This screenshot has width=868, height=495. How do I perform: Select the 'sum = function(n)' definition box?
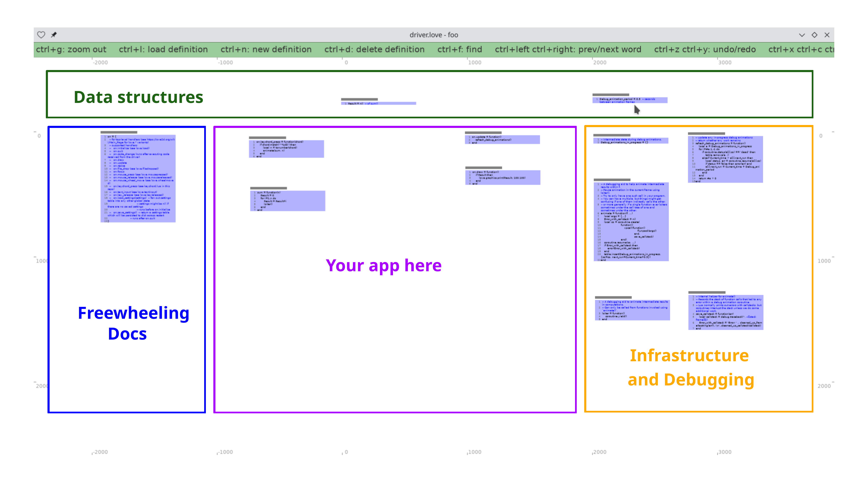click(x=288, y=201)
